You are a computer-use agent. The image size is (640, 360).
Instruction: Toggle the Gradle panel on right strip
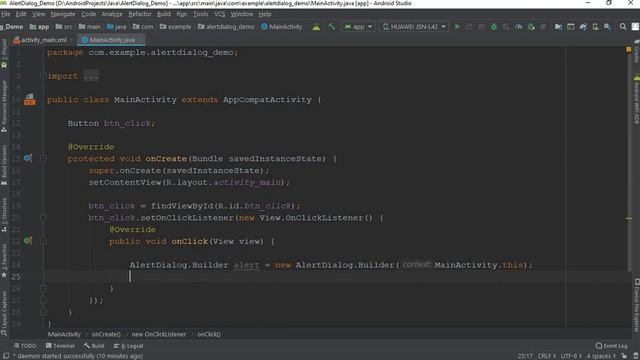tap(636, 51)
